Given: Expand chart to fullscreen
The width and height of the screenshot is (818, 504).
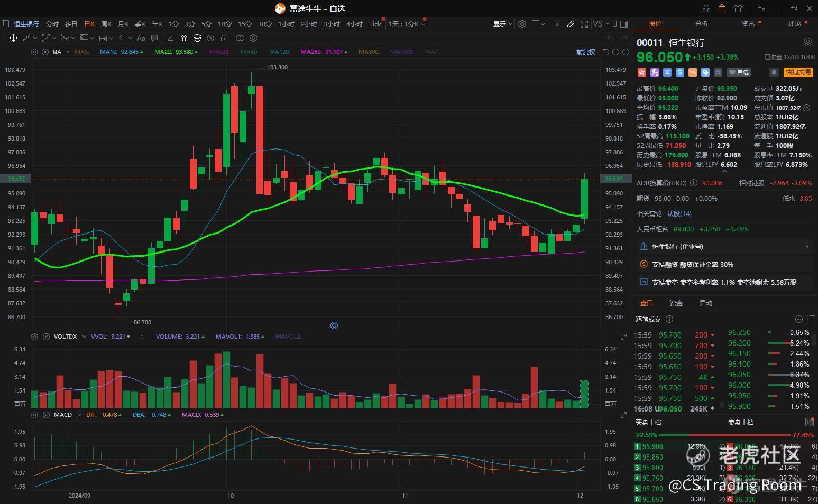Looking at the screenshot, I should (x=584, y=24).
